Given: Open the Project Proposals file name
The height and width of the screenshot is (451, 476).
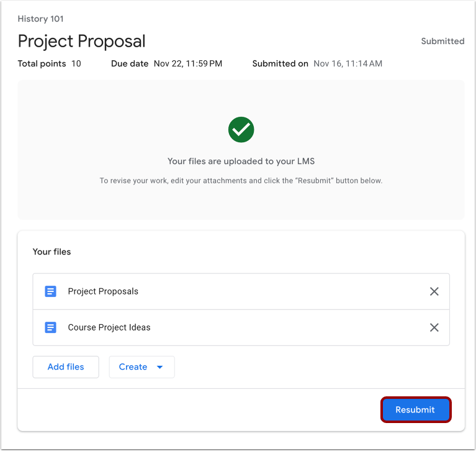Looking at the screenshot, I should pos(103,291).
